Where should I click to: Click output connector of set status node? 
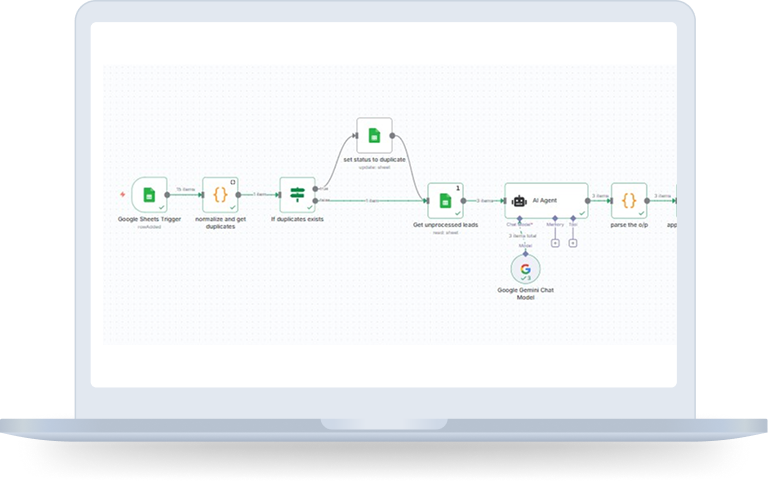pos(393,136)
